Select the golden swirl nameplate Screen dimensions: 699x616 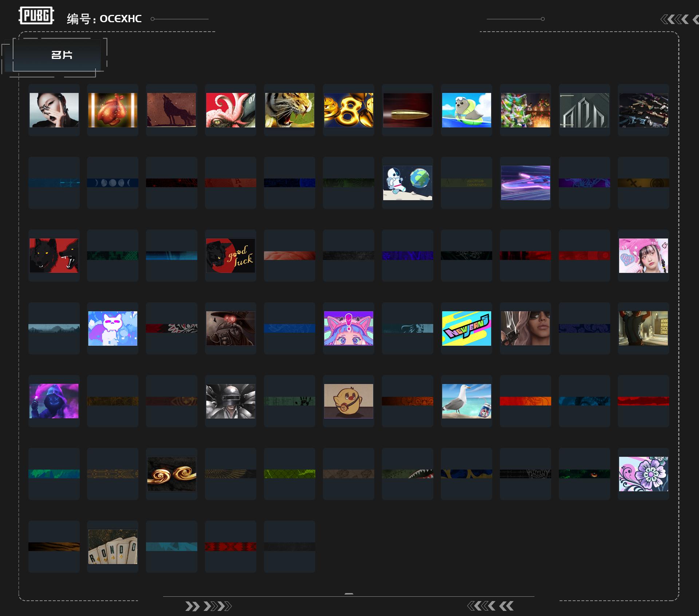pos(171,474)
